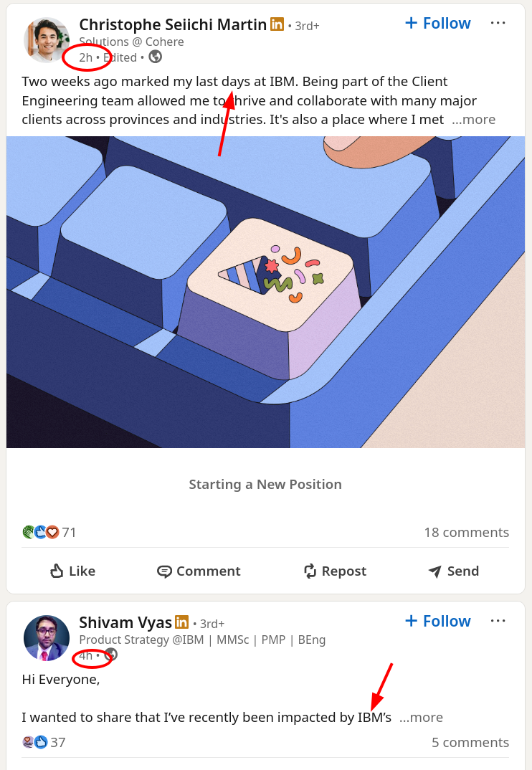Expand Christophe's post text with …more
This screenshot has width=532, height=770.
coord(473,120)
